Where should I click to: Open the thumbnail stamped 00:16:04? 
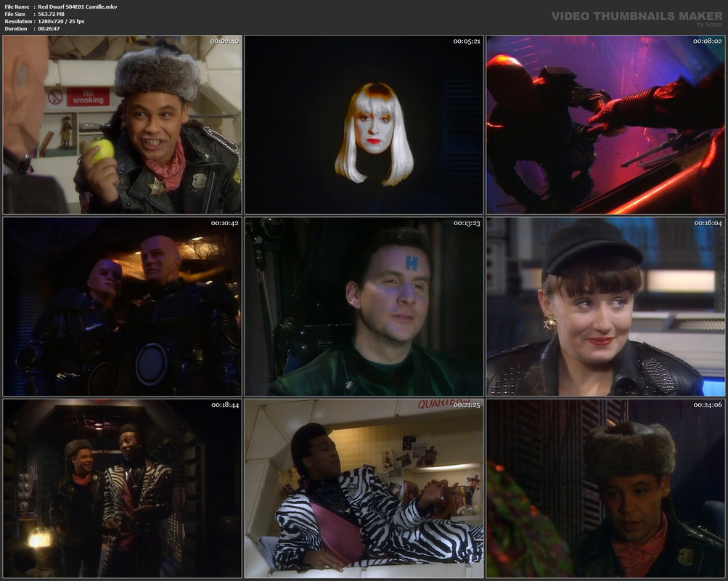point(605,306)
